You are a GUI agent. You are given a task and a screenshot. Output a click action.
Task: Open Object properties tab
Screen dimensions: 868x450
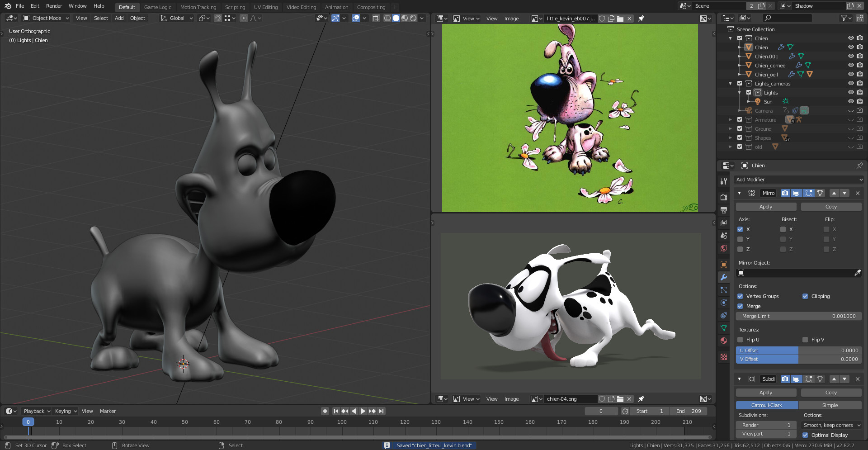click(724, 264)
